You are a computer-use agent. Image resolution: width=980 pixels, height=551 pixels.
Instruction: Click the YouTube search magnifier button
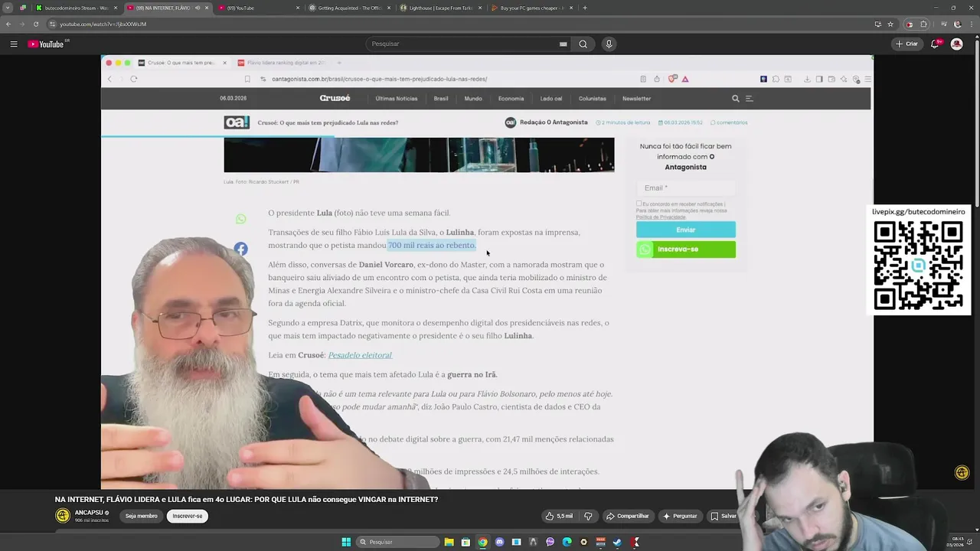(x=583, y=44)
